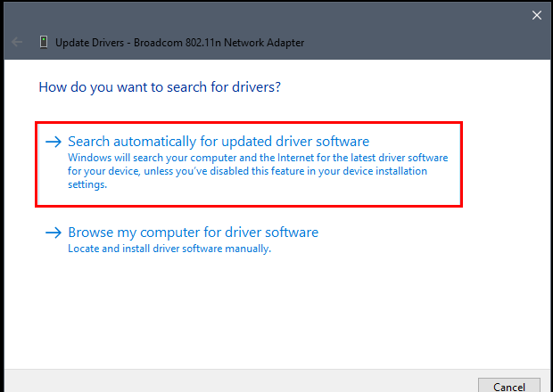
Task: Click the Update Drivers window title text
Action: point(179,43)
